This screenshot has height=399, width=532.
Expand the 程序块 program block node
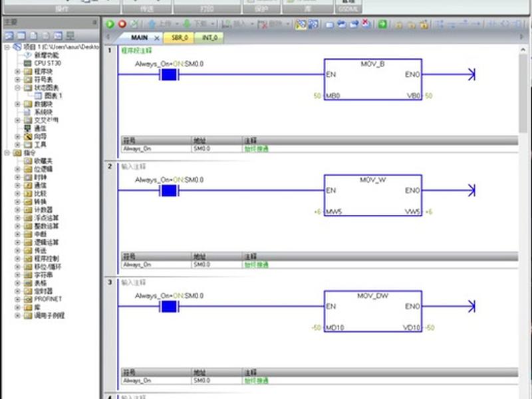click(x=17, y=71)
